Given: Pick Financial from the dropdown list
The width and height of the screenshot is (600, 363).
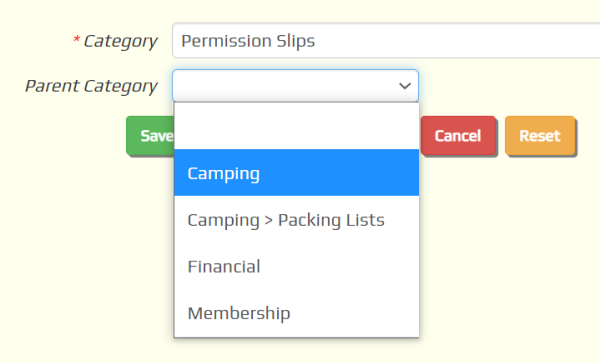Looking at the screenshot, I should click(x=297, y=266).
